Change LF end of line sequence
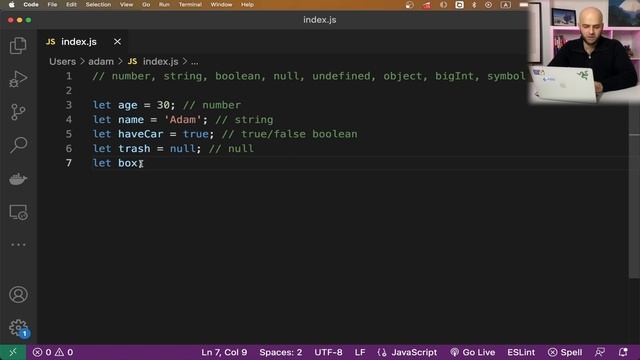The image size is (640, 360). tap(360, 352)
